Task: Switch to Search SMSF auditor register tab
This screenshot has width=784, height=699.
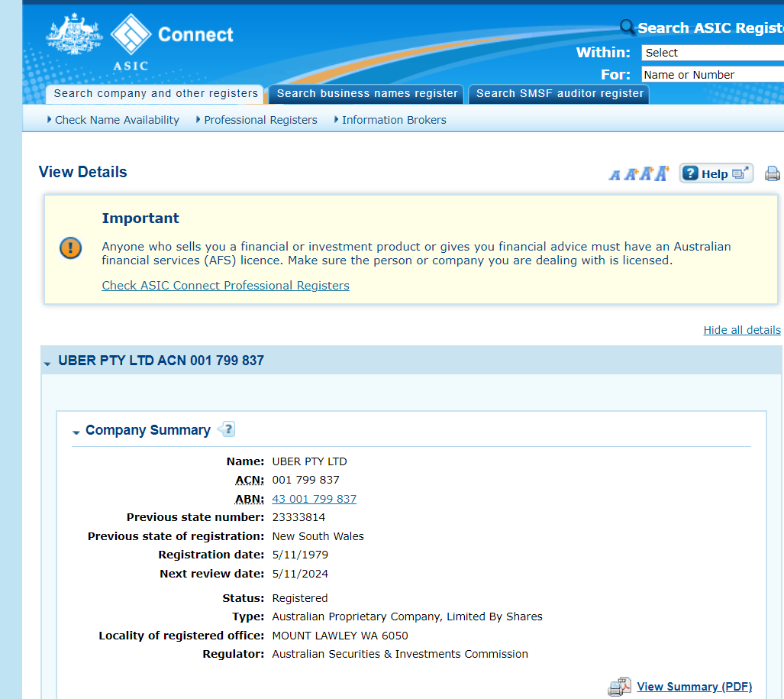Action: click(x=559, y=94)
